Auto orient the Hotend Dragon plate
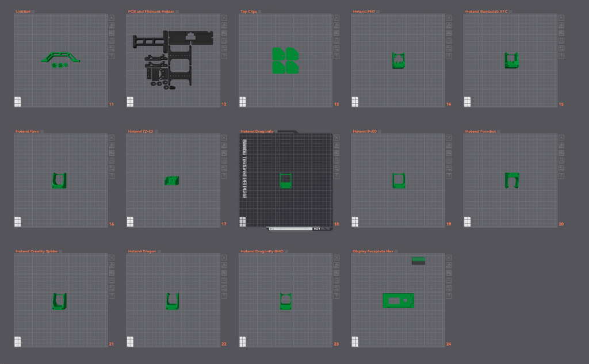 point(224,265)
